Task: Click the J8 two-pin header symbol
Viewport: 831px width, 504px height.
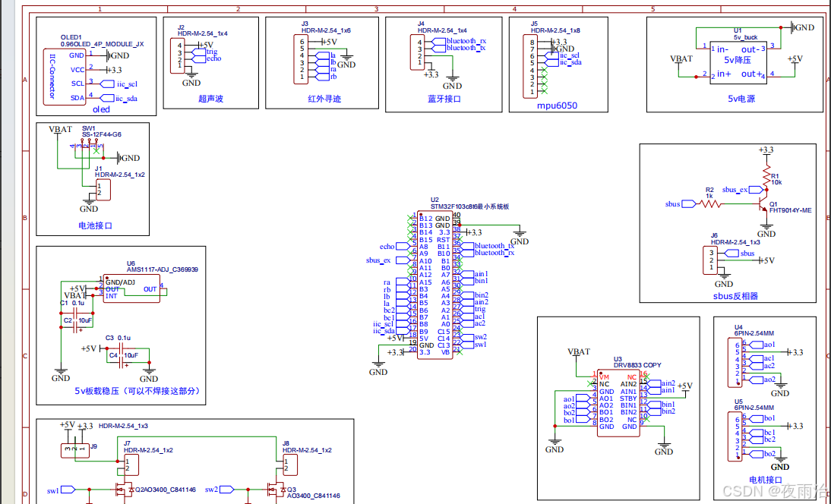Action: click(290, 465)
